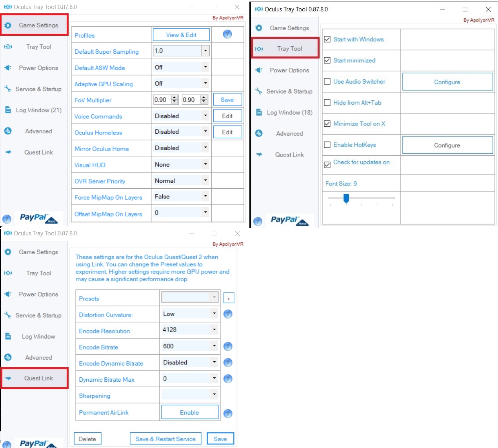Click the PayPal donate logo in the top-right window
Image resolution: width=498 pixels, height=448 pixels.
point(290,220)
